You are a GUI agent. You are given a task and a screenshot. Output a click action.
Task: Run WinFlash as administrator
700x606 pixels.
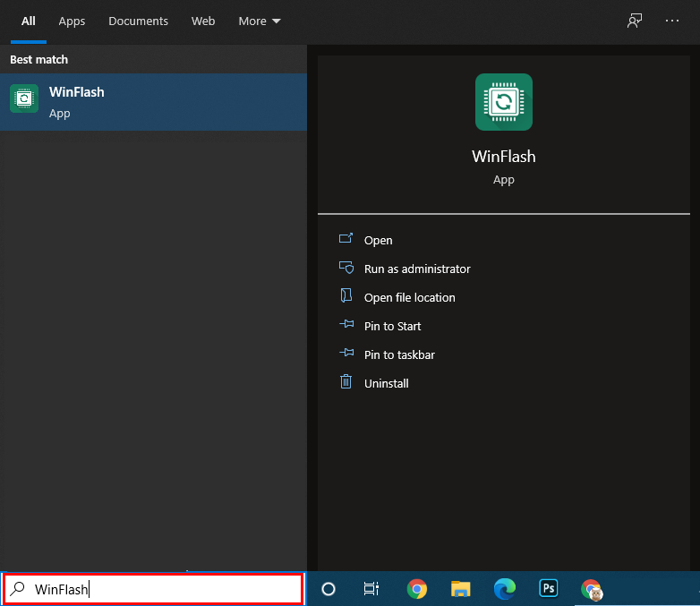click(416, 269)
